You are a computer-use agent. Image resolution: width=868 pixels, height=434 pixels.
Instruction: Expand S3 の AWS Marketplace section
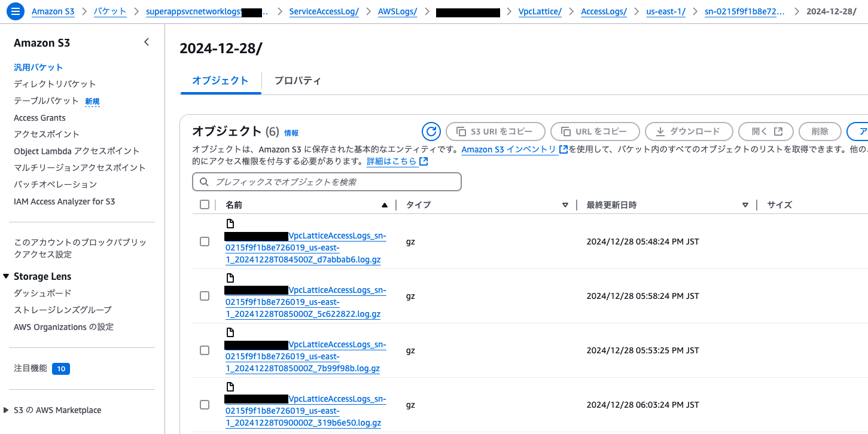pyautogui.click(x=7, y=410)
